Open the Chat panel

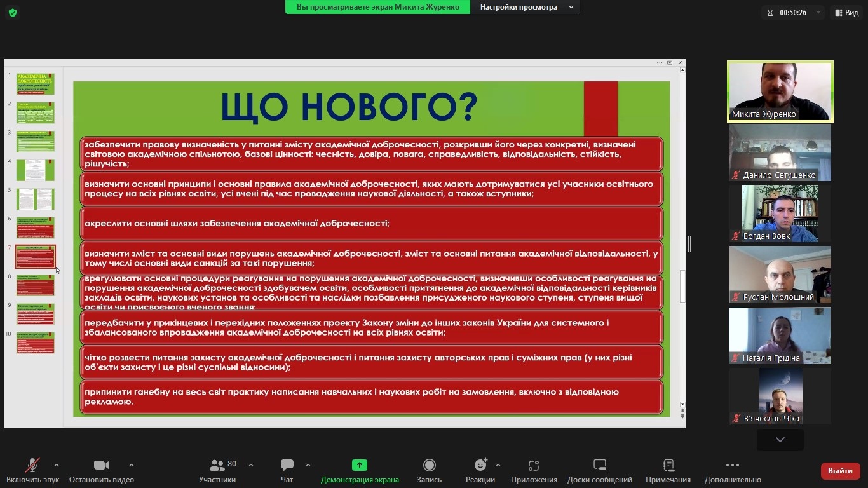(287, 470)
